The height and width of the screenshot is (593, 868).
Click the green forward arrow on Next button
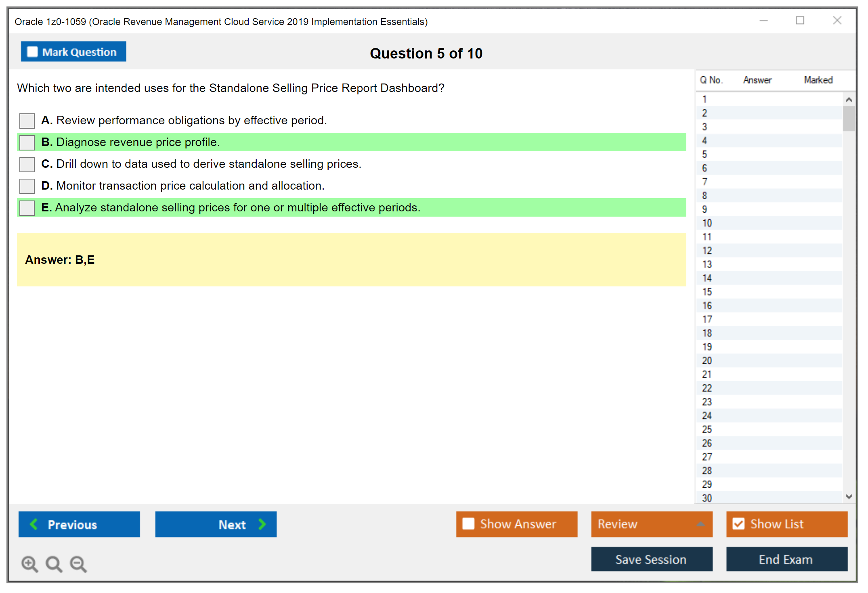262,524
